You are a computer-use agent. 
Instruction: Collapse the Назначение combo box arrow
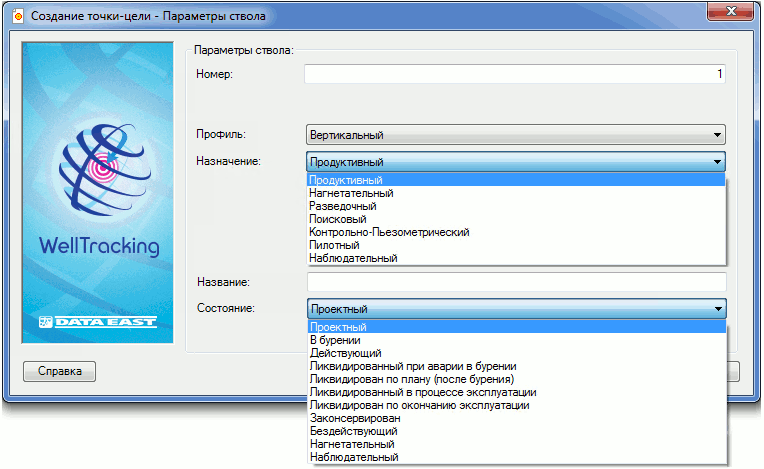tap(717, 162)
